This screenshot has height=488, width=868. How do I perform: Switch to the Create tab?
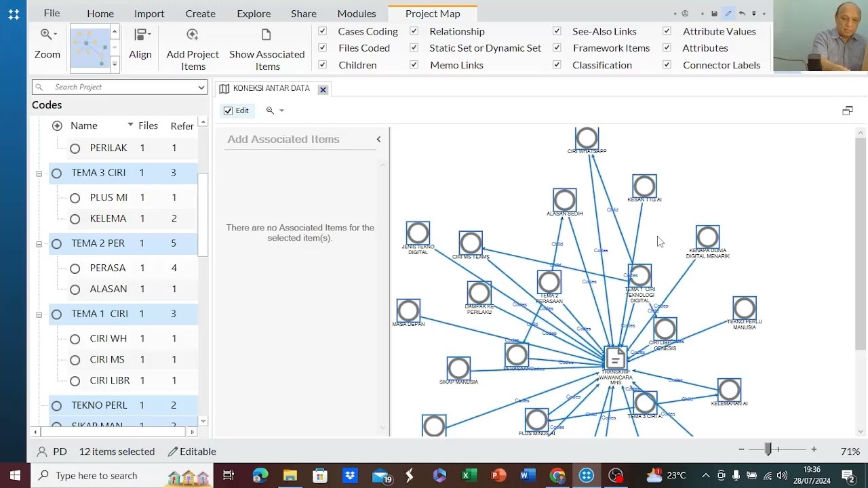coord(201,14)
